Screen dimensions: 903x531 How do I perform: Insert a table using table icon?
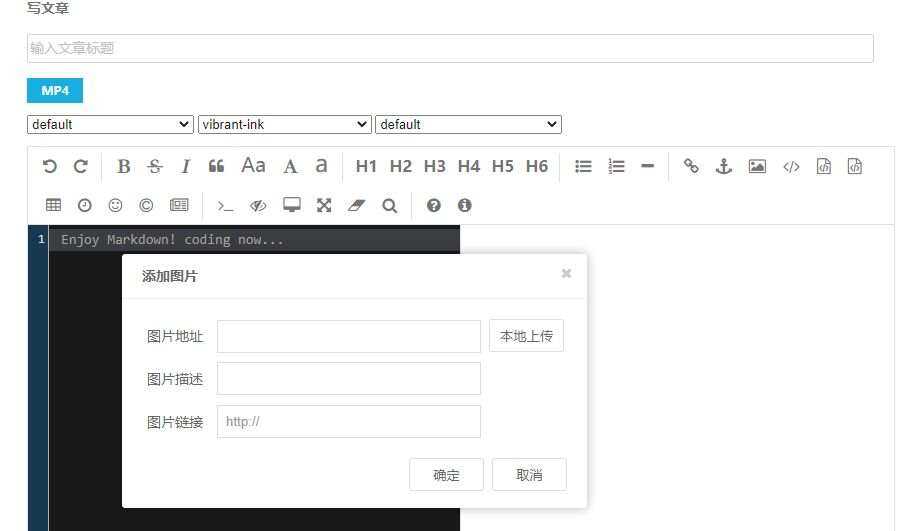coord(54,205)
